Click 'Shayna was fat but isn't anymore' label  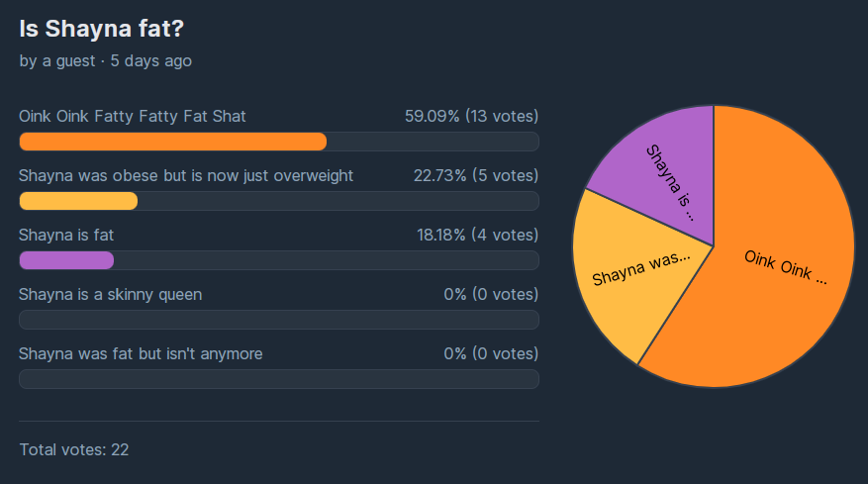click(141, 353)
